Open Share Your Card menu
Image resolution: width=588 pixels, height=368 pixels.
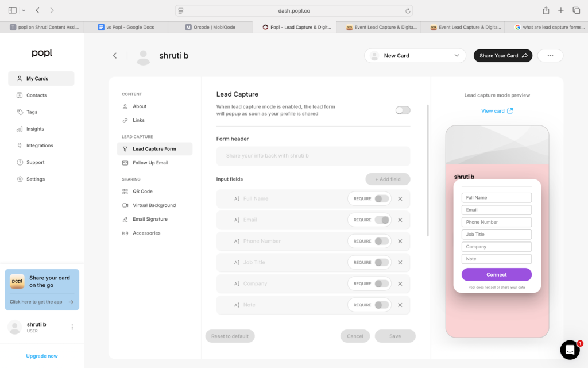[502, 56]
